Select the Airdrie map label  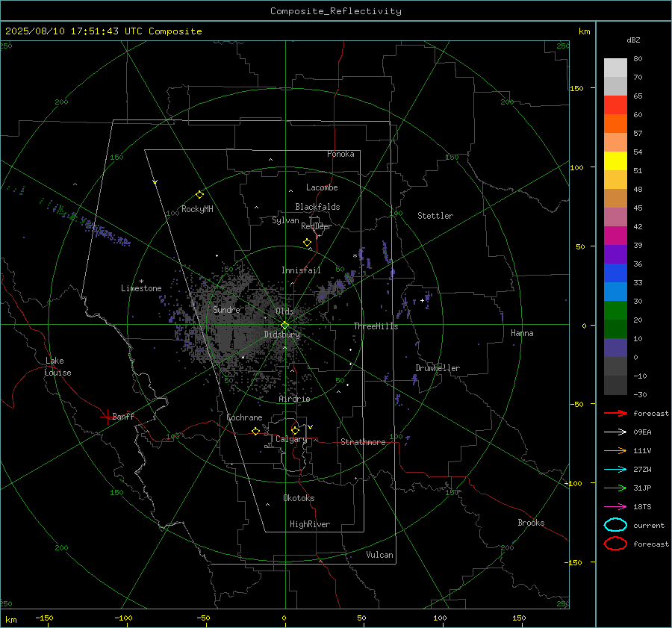click(294, 399)
